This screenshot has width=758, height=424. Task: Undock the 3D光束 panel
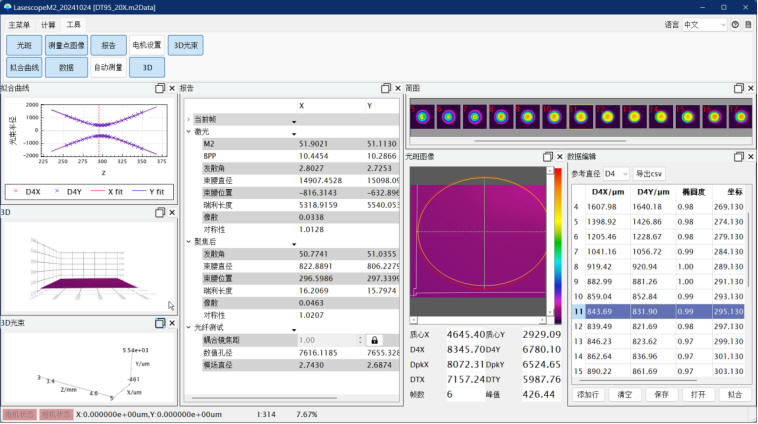[x=160, y=323]
